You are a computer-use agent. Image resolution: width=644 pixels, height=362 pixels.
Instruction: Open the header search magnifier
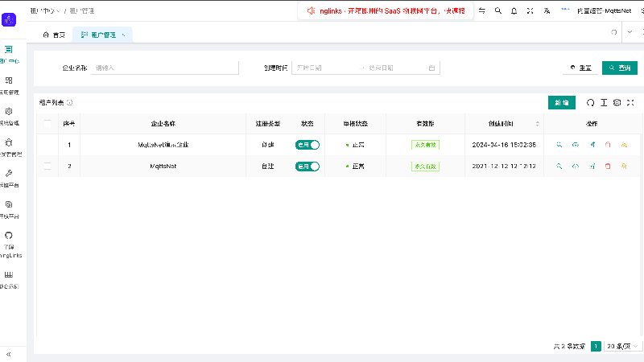point(497,10)
